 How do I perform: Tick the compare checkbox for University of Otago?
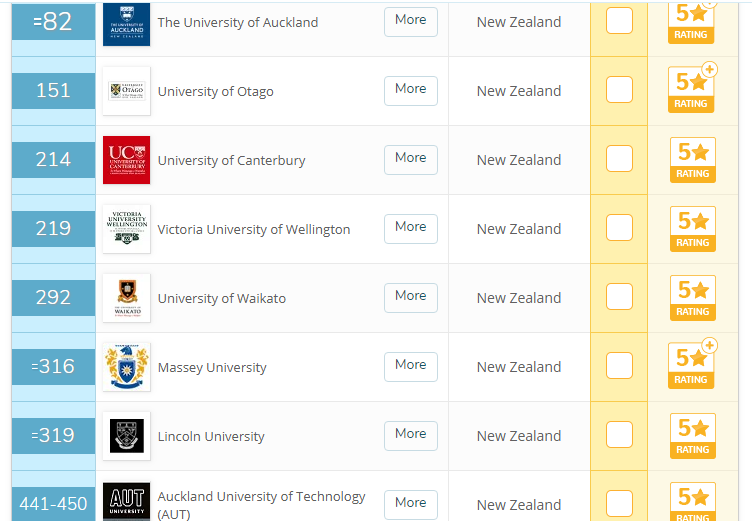[x=619, y=90]
